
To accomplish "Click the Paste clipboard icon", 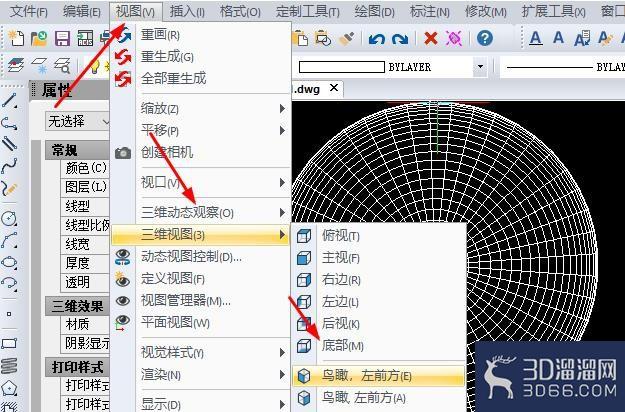I will 300,39.
